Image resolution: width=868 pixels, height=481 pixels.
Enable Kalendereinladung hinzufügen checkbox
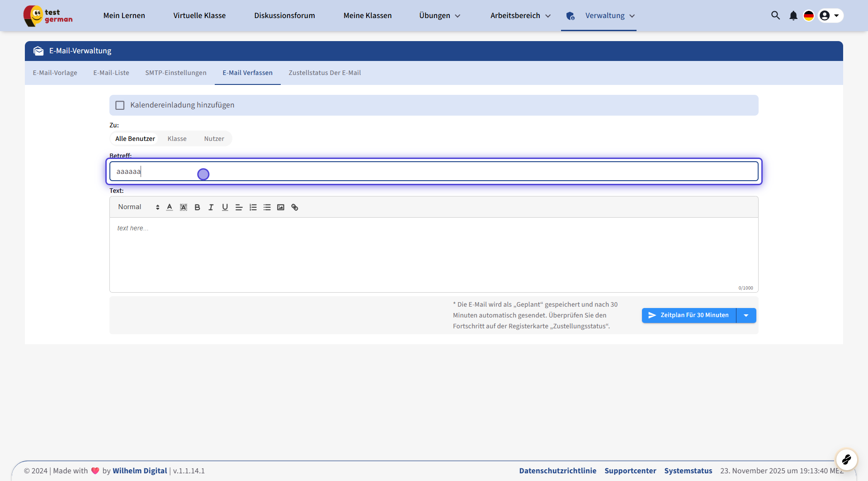120,105
